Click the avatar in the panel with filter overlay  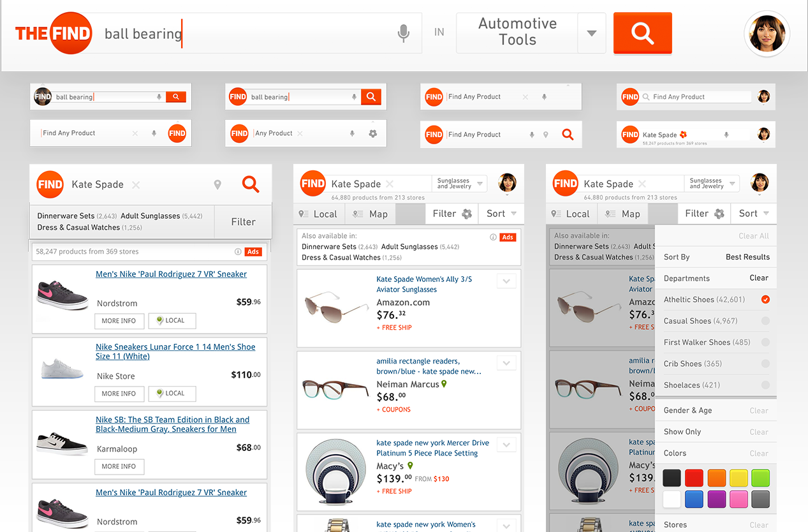tap(760, 182)
